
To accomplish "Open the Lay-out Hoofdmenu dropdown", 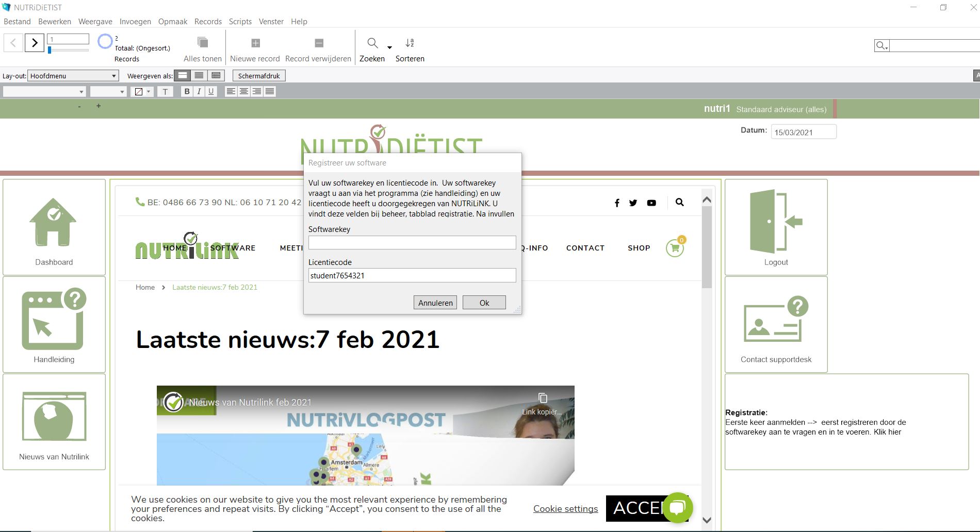I will point(73,76).
